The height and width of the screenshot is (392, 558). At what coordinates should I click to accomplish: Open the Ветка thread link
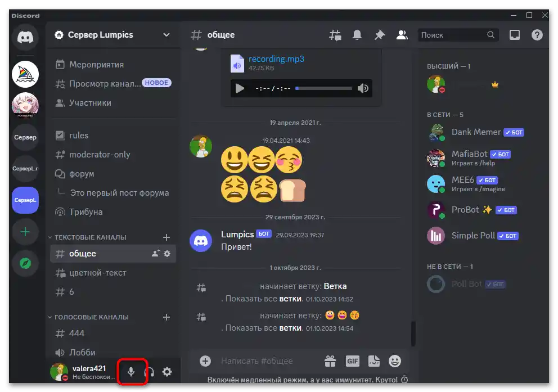[335, 286]
